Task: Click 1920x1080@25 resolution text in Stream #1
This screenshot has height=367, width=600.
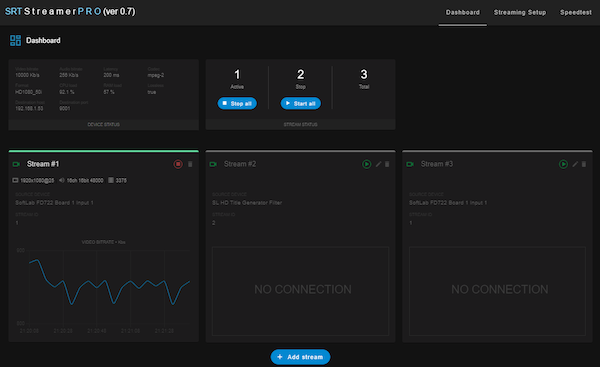Action: (37, 180)
